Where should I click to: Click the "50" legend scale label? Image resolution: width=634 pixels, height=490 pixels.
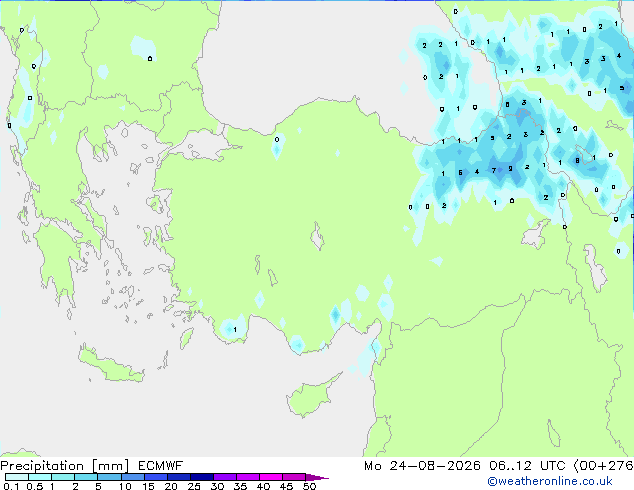coord(309,486)
